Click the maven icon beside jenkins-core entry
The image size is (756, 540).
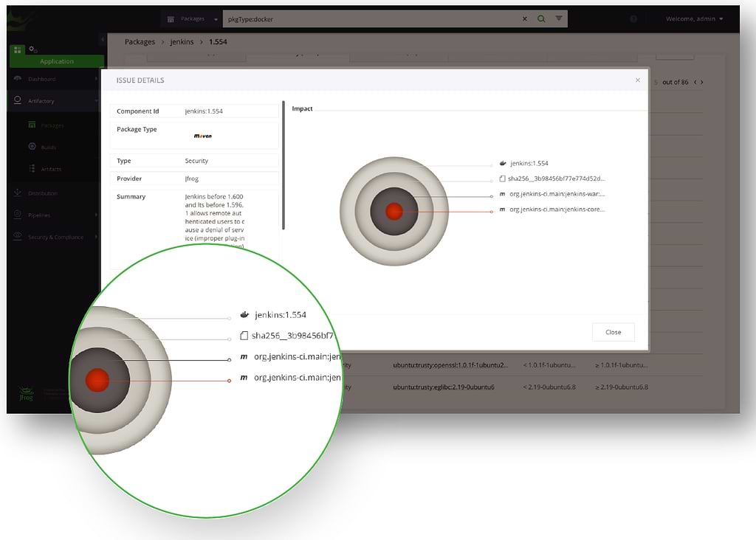(x=502, y=210)
